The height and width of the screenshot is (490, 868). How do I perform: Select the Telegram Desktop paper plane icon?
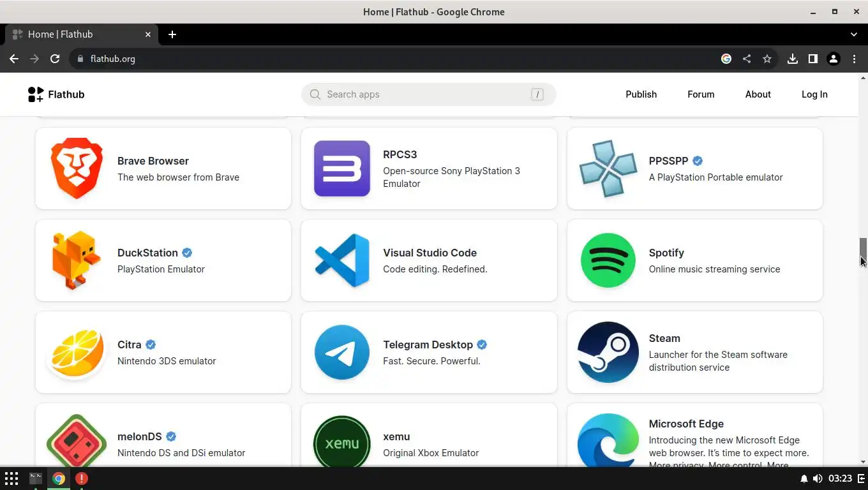pyautogui.click(x=342, y=352)
